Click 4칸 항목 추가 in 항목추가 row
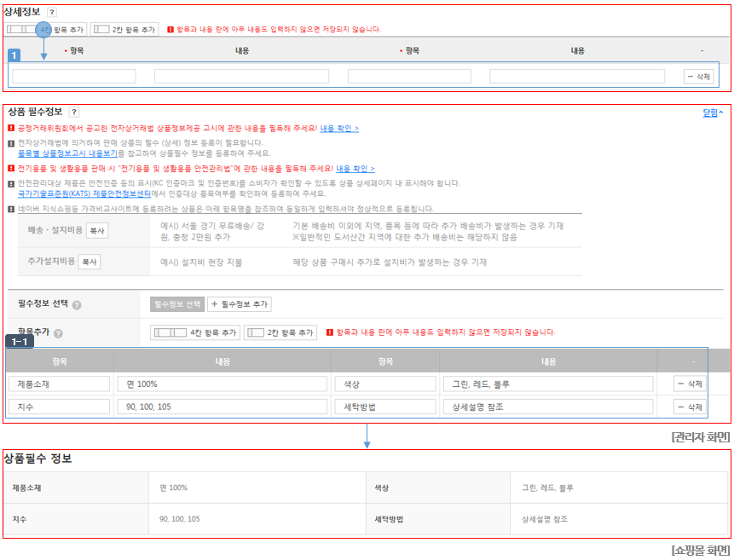The image size is (734, 560). pyautogui.click(x=195, y=332)
